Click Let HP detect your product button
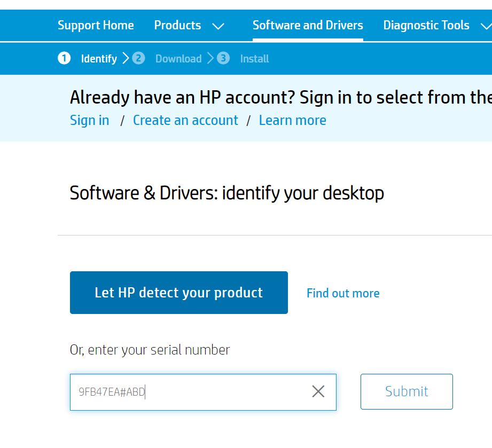 (x=179, y=293)
